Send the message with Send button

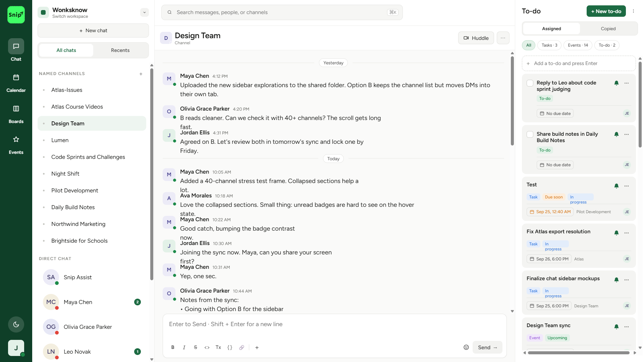click(x=487, y=347)
